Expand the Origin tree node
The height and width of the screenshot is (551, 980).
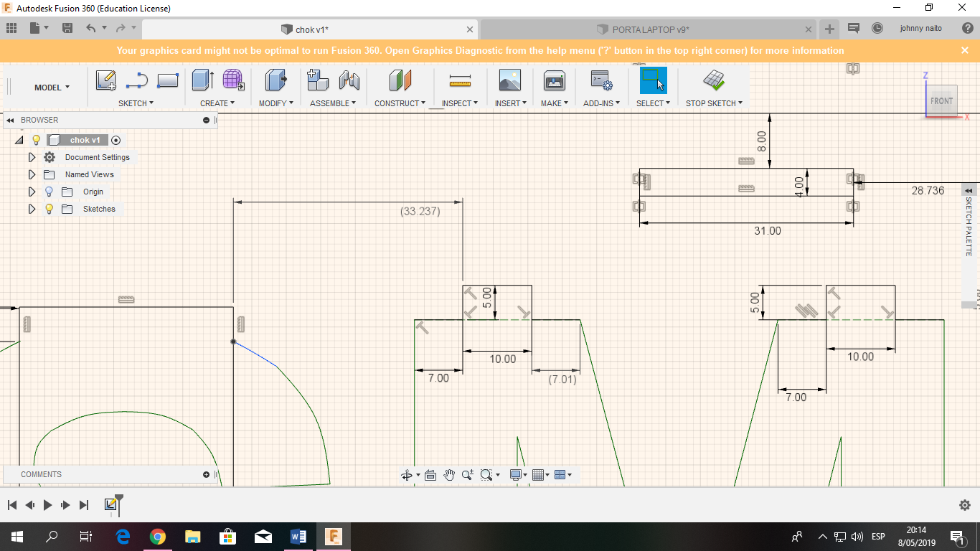(32, 192)
